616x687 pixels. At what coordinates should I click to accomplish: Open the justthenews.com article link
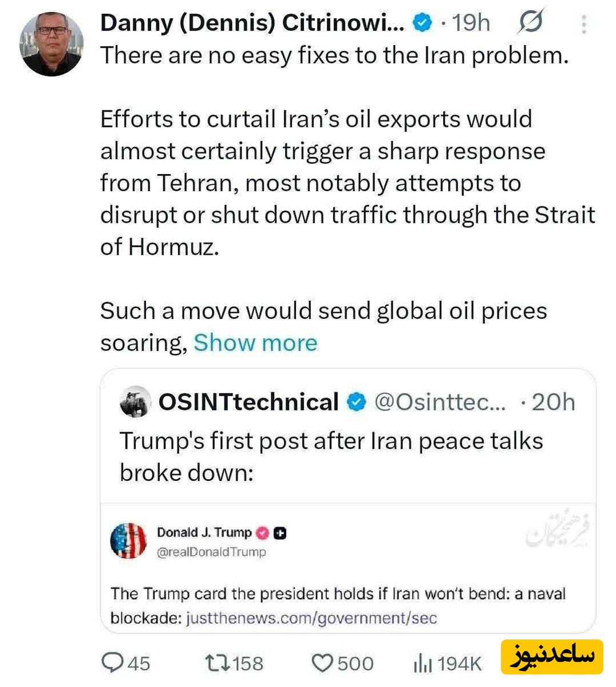(311, 618)
